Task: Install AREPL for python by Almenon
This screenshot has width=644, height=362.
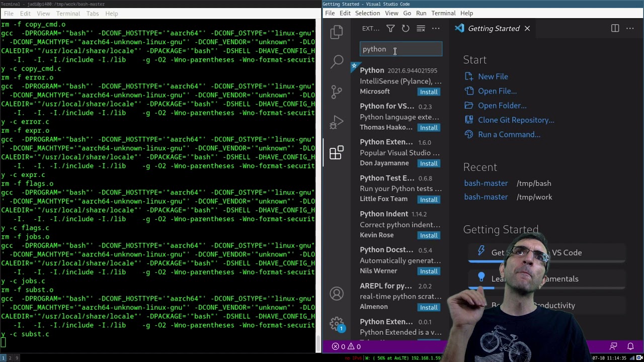Action: pyautogui.click(x=429, y=307)
